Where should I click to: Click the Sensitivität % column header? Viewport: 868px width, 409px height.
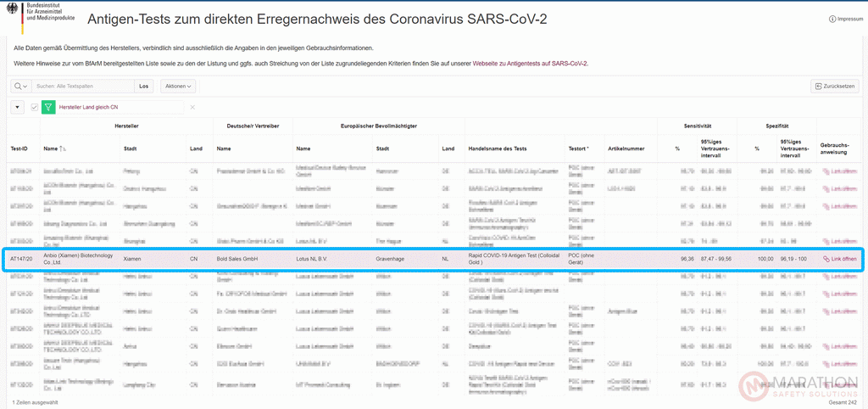[677, 149]
